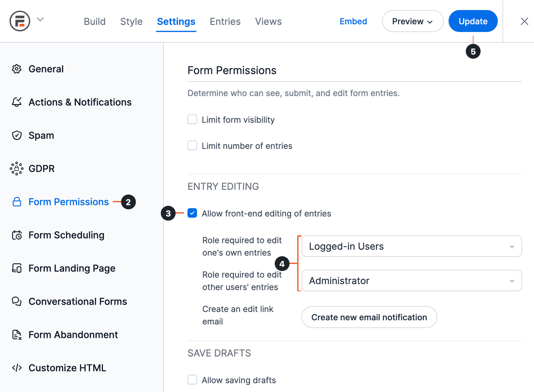Close the form settings editor
This screenshot has height=392, width=534.
point(524,21)
